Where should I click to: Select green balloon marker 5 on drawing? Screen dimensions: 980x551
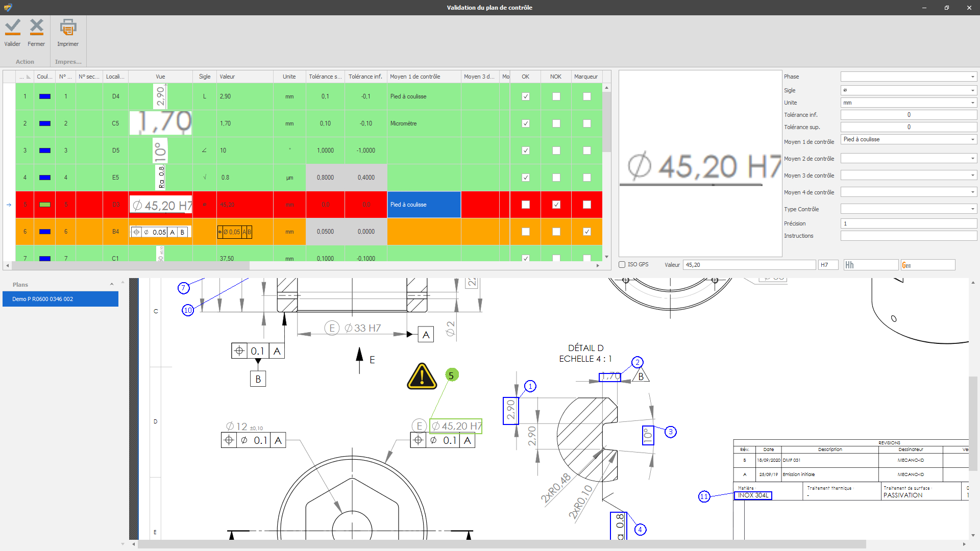click(451, 375)
